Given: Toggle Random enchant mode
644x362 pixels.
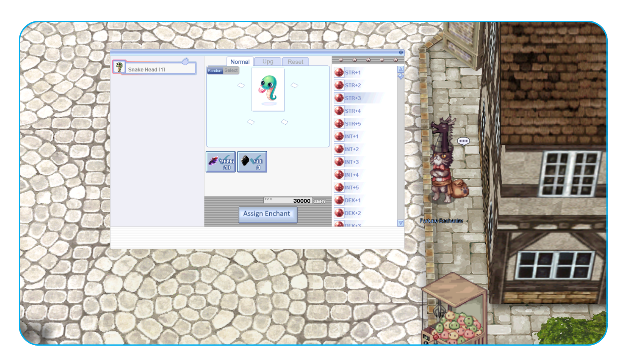Looking at the screenshot, I should point(215,70).
